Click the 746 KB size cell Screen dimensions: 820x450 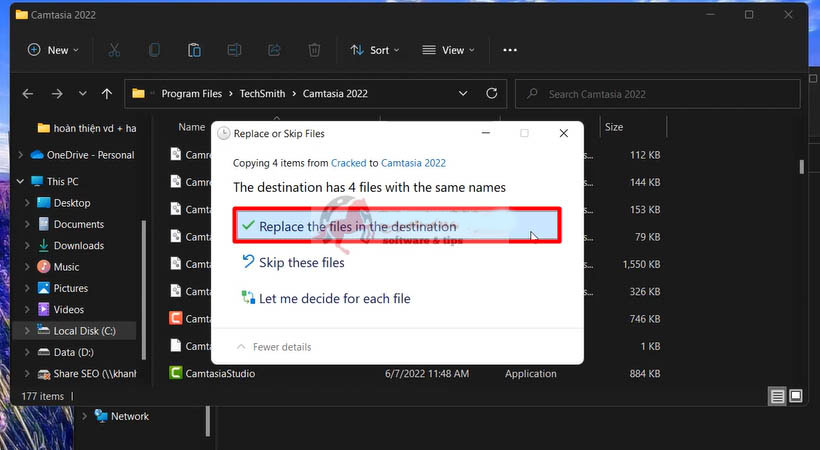click(x=645, y=319)
